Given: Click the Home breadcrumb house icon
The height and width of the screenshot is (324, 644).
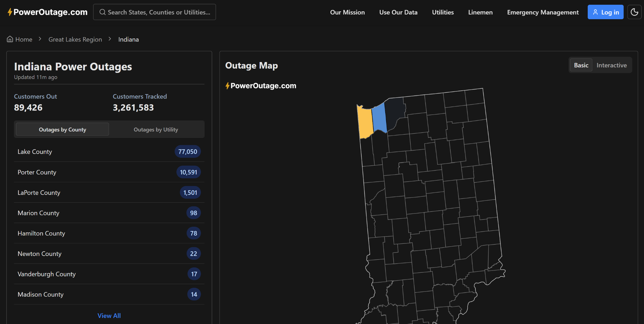Looking at the screenshot, I should pyautogui.click(x=10, y=39).
